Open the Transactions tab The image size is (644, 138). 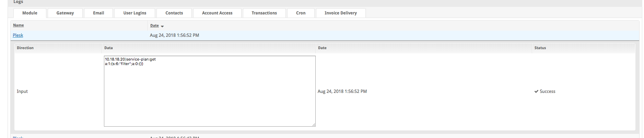(x=264, y=13)
